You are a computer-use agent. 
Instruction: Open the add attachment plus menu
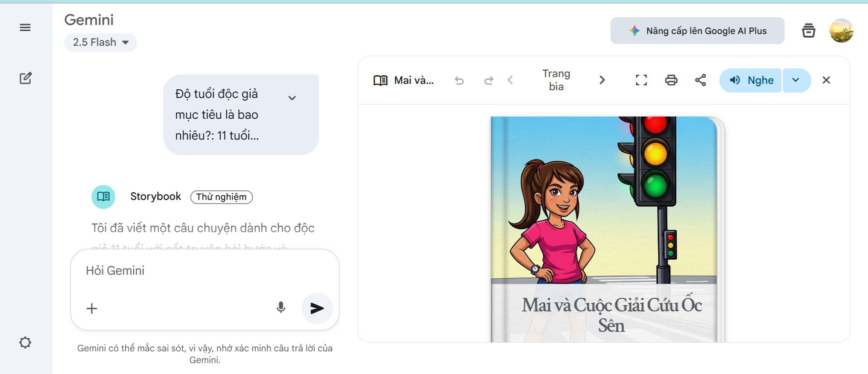pos(92,309)
